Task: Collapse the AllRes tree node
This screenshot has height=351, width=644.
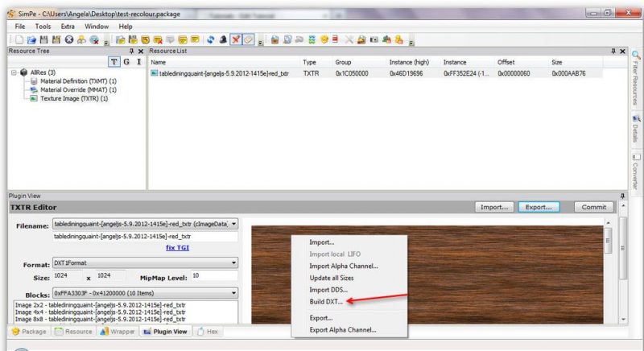Action: click(14, 72)
